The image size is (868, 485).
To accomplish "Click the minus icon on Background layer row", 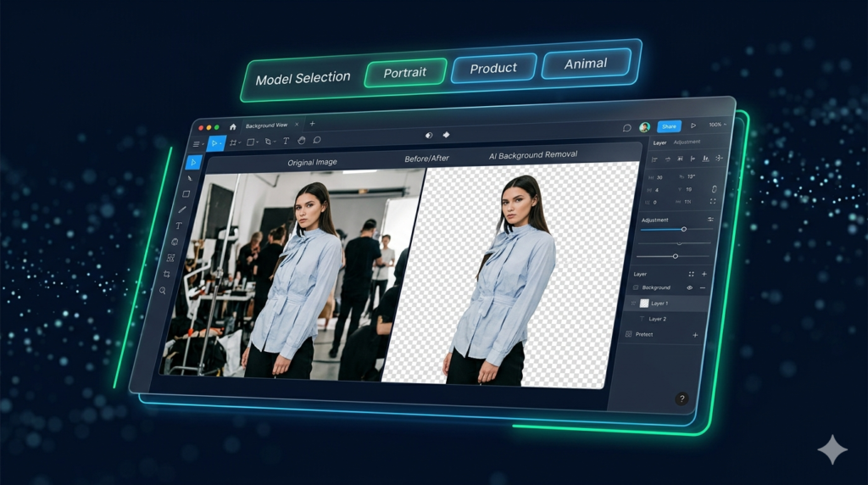I will 703,288.
